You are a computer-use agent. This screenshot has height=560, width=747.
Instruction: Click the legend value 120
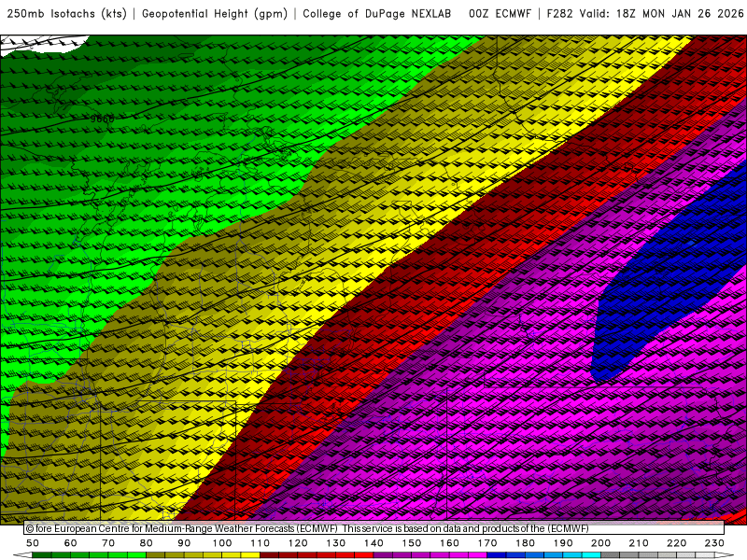coord(298,543)
